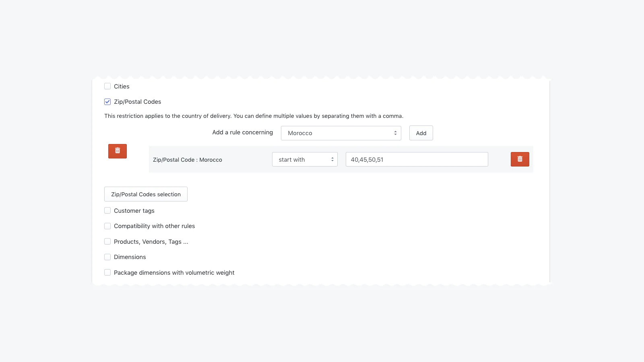Open the 'start with' condition dropdown
644x362 pixels.
[305, 159]
